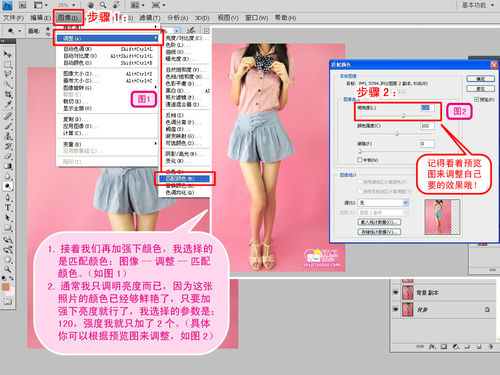Viewport: 500px width, 375px height.
Task: Enable the 中和(N) neutralize checkbox
Action: coord(360,160)
